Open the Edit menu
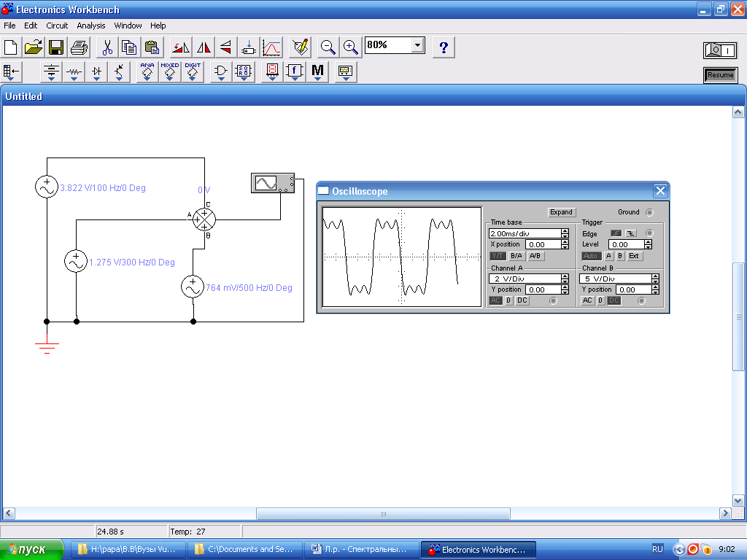This screenshot has width=747, height=560. point(31,26)
